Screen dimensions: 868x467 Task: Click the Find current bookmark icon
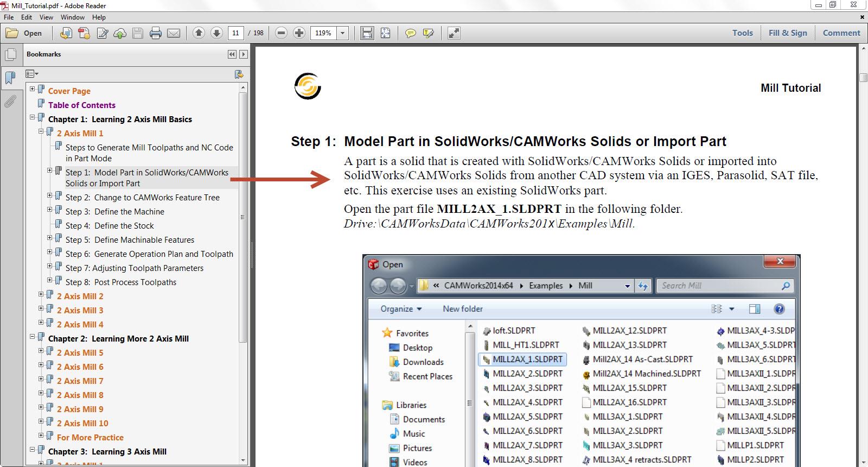point(239,74)
